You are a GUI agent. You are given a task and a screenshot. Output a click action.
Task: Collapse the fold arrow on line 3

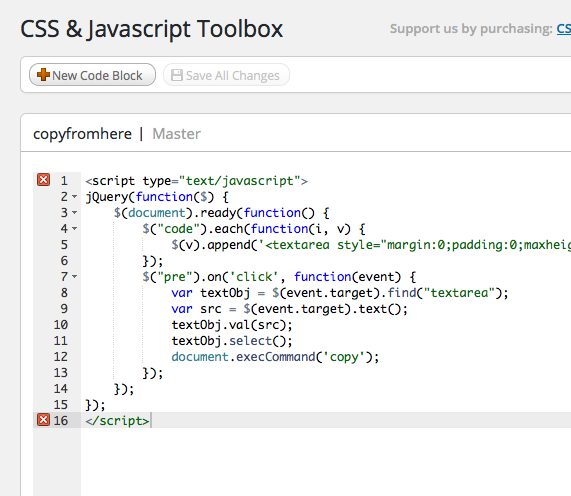[75, 213]
